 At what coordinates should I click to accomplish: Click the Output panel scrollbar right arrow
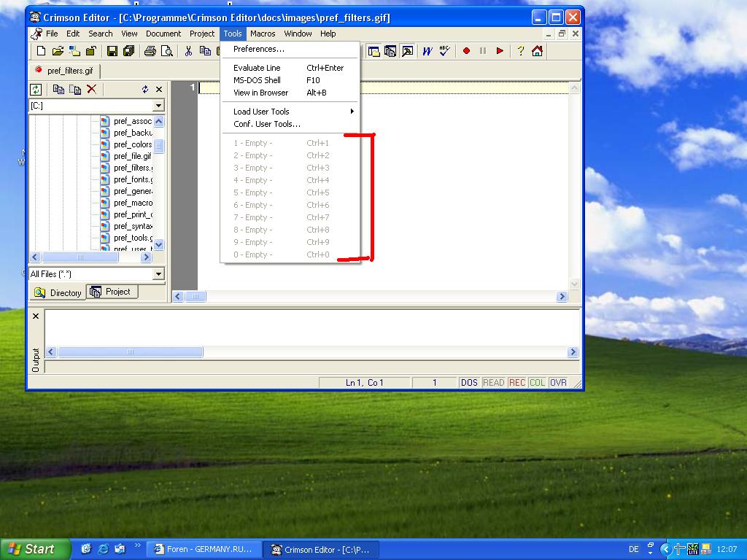click(573, 352)
